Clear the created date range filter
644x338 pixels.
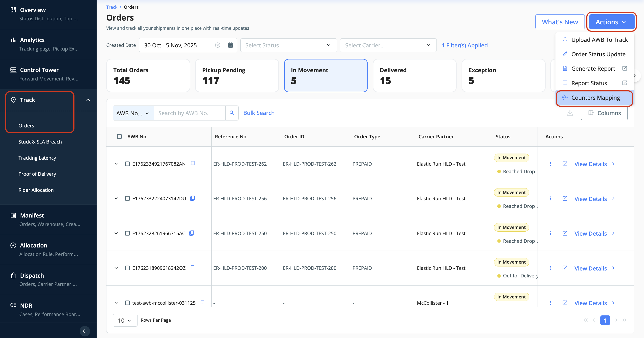click(x=218, y=45)
